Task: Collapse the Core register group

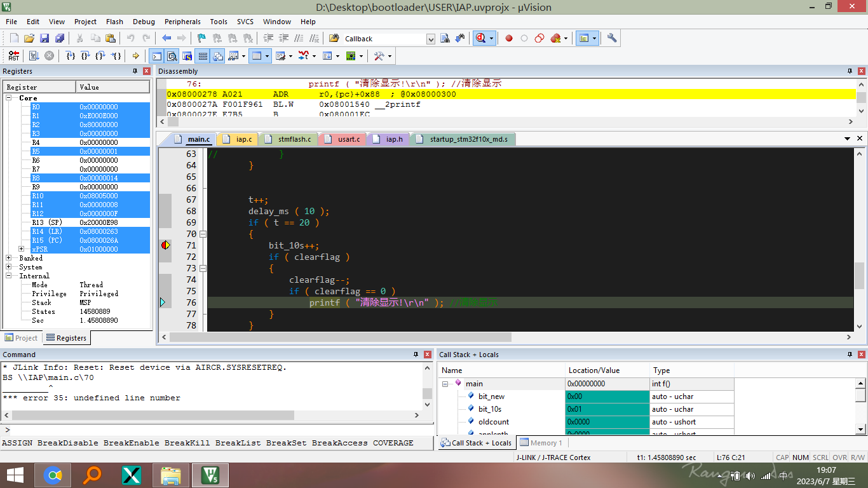Action: tap(10, 98)
